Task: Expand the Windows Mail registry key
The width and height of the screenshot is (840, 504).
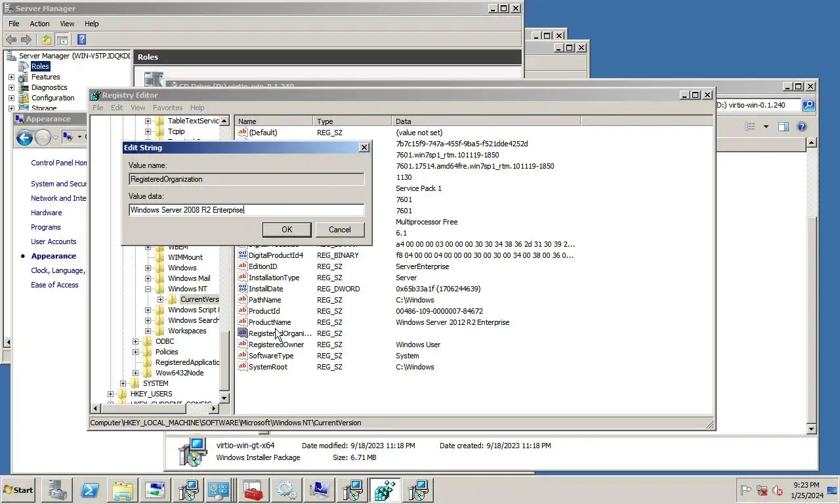Action: point(148,278)
